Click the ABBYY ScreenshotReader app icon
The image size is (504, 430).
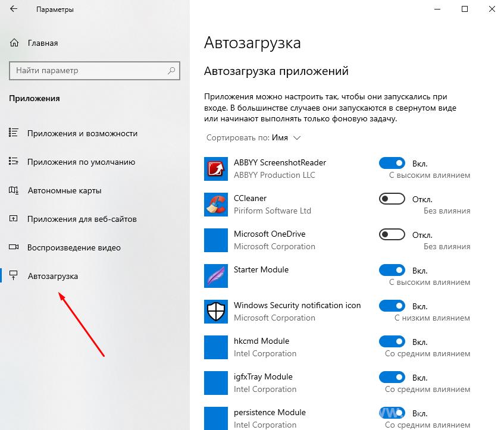(x=216, y=169)
